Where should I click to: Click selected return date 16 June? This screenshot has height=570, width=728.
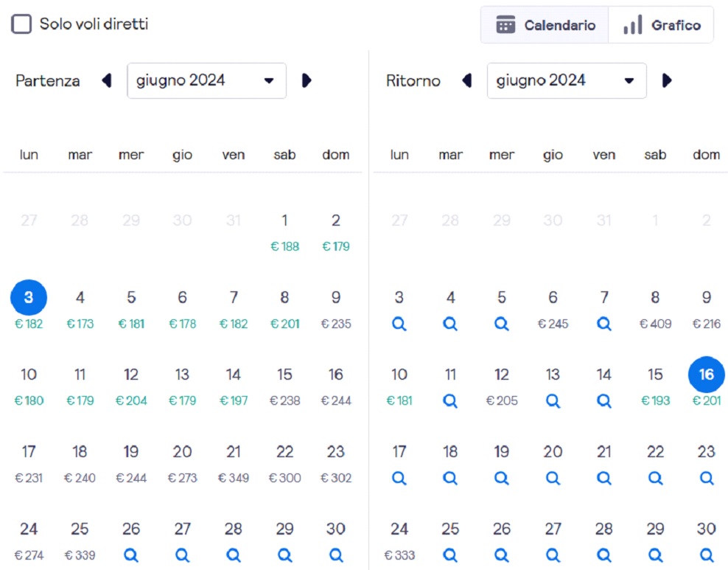pyautogui.click(x=707, y=375)
